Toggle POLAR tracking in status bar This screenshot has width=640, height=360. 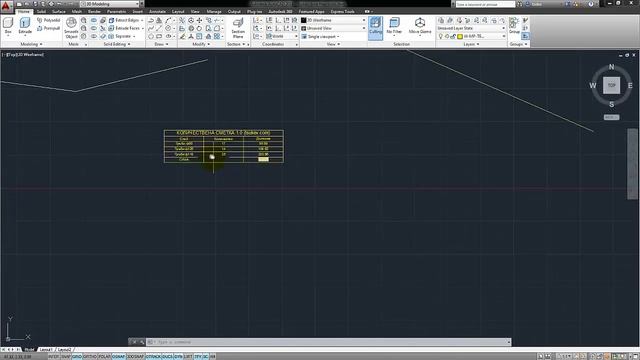click(104, 356)
